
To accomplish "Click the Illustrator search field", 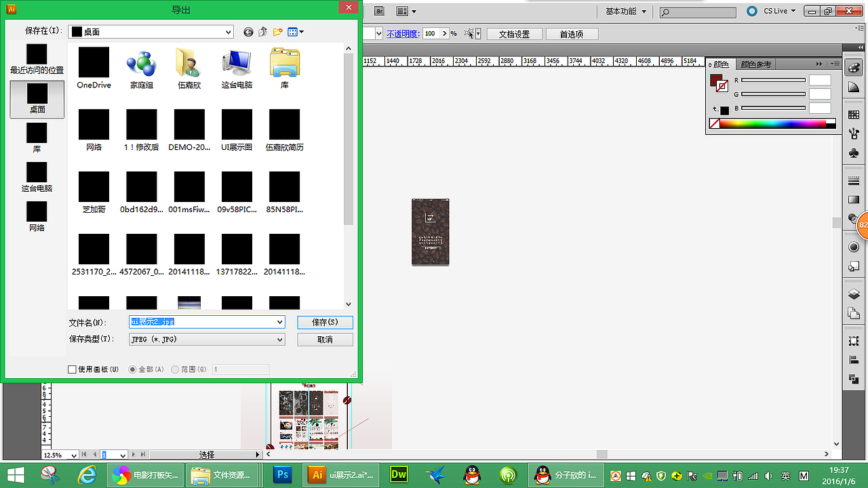I will tap(698, 12).
